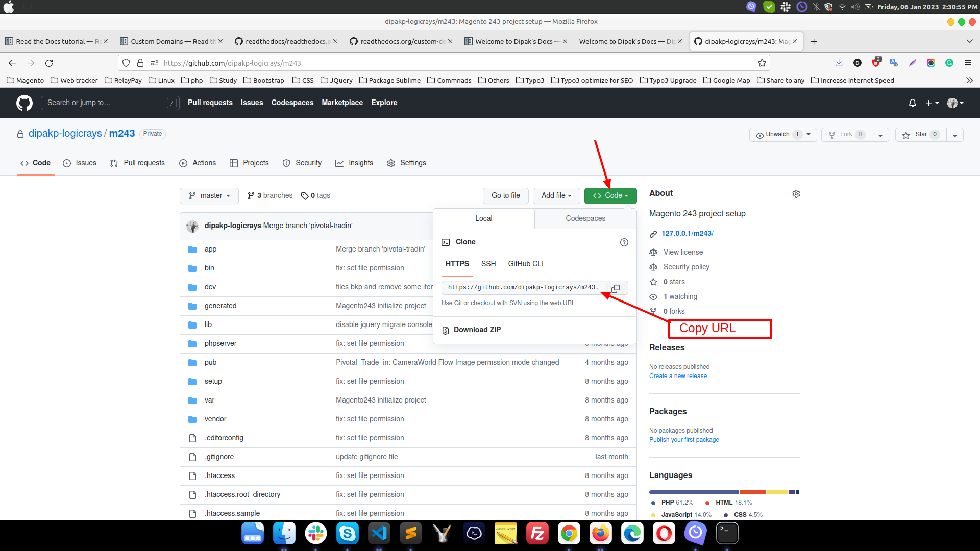The width and height of the screenshot is (980, 551).
Task: View the 3 branches link
Action: (x=270, y=196)
